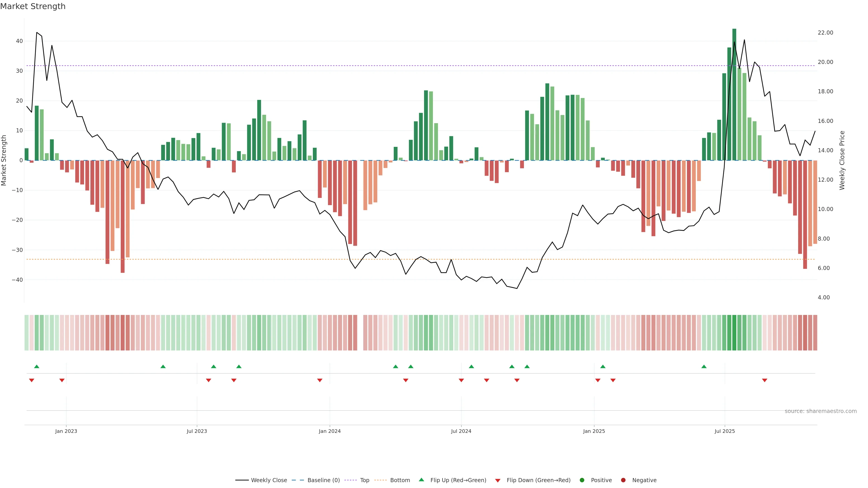Image resolution: width=868 pixels, height=488 pixels.
Task: Click the Flip Down red triangle legend
Action: (x=498, y=481)
